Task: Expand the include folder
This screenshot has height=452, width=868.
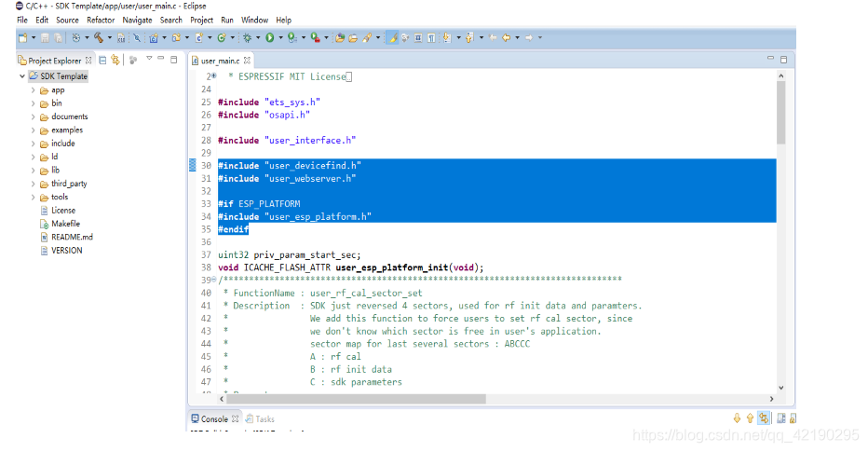Action: tap(33, 144)
